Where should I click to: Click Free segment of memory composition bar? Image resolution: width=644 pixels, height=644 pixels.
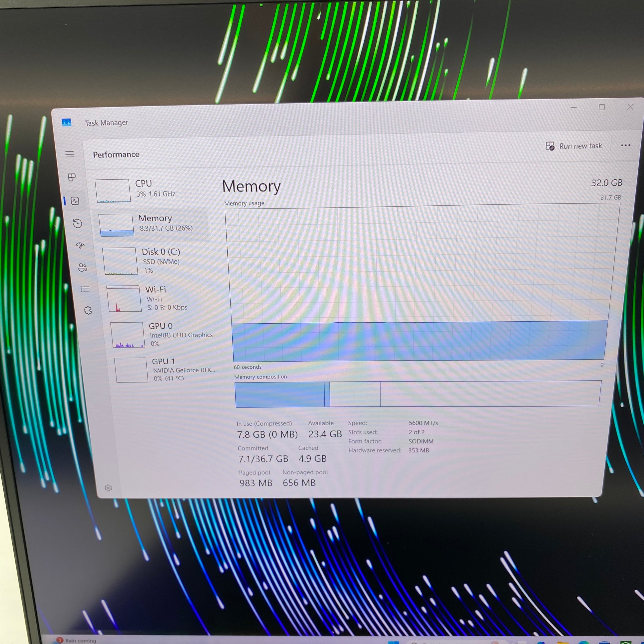(x=491, y=393)
